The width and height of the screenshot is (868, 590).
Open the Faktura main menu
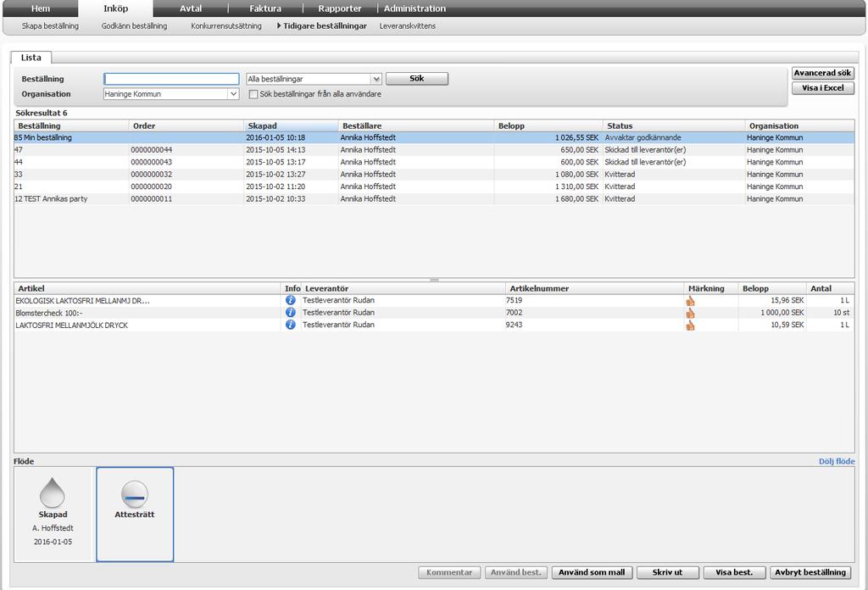pyautogui.click(x=265, y=8)
